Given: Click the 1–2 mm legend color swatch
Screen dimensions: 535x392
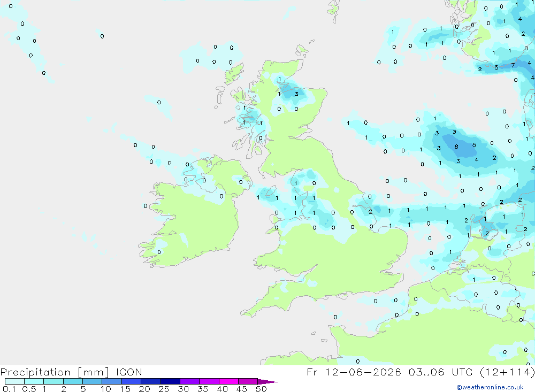Looking at the screenshot, I should coord(53,381).
